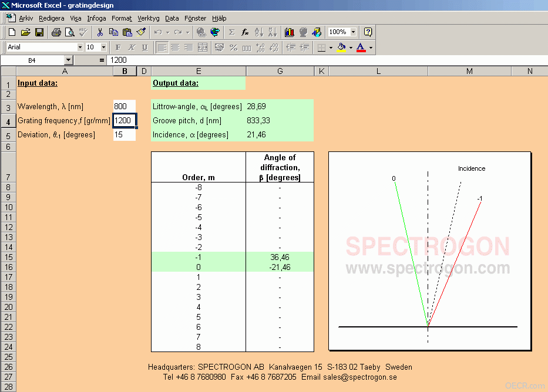Open the Verktyg menu
548x392 pixels.
pos(148,18)
